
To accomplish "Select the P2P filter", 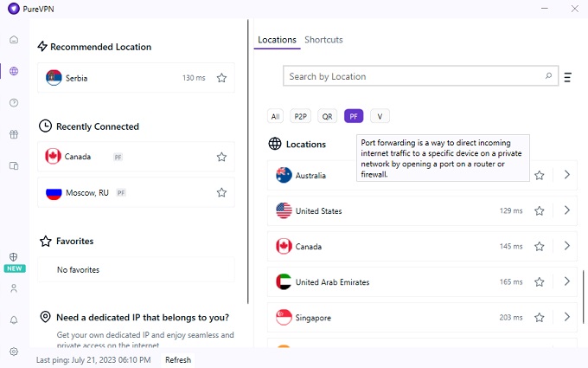I will [300, 116].
